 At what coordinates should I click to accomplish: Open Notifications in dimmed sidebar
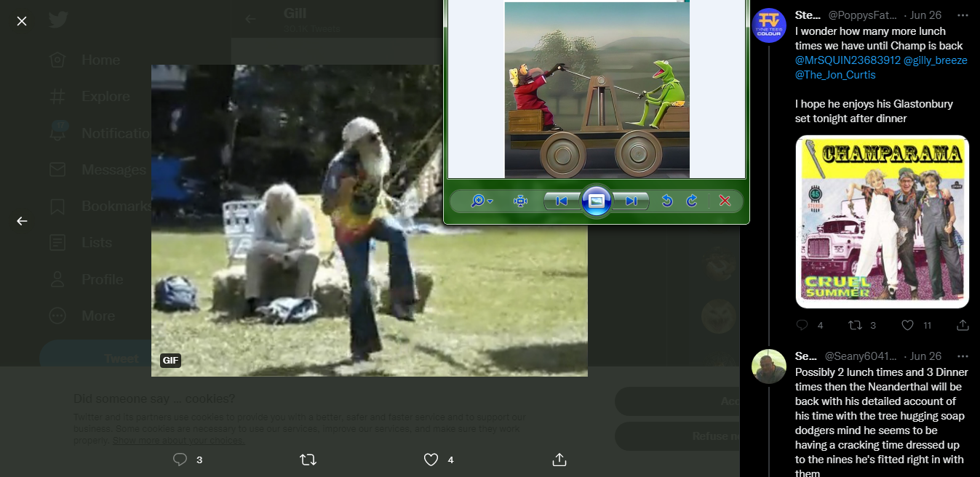99,133
